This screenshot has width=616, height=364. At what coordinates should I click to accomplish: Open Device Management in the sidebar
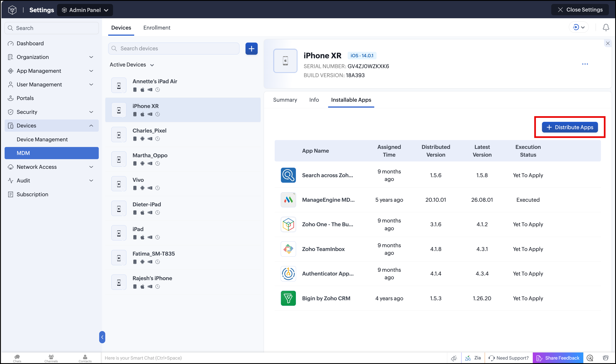pos(42,139)
